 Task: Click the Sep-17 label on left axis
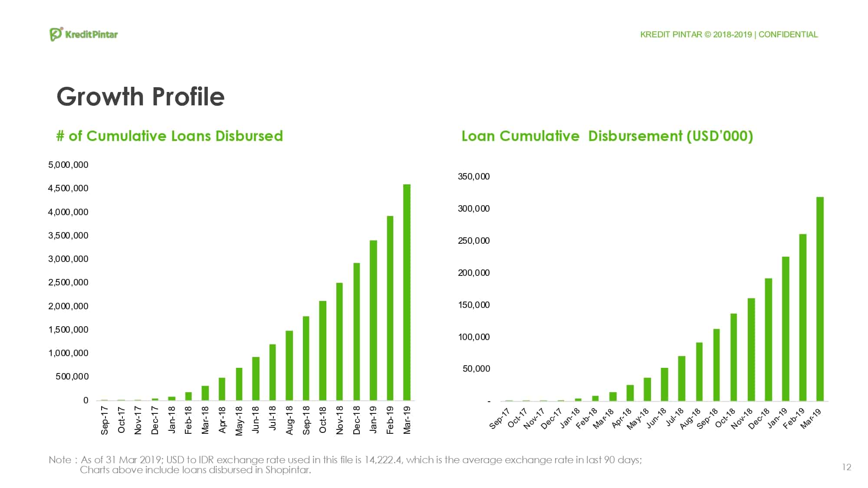click(x=105, y=420)
